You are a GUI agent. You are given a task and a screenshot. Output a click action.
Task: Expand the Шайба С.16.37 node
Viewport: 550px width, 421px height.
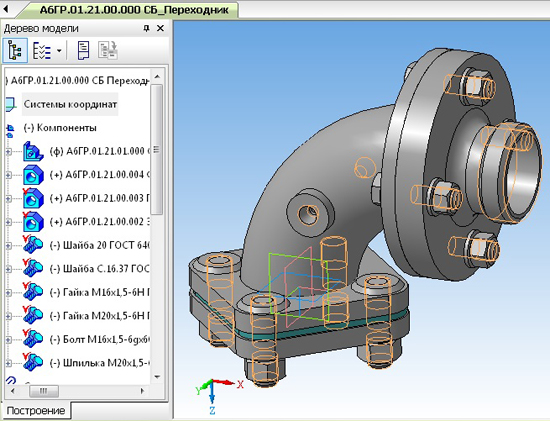tap(8, 269)
